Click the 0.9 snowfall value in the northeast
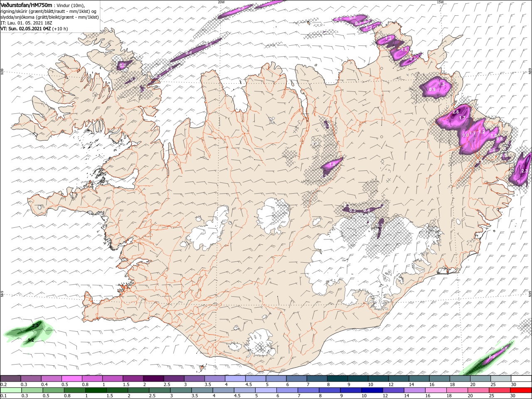Viewport: 532px width, 399px height. tap(432, 89)
